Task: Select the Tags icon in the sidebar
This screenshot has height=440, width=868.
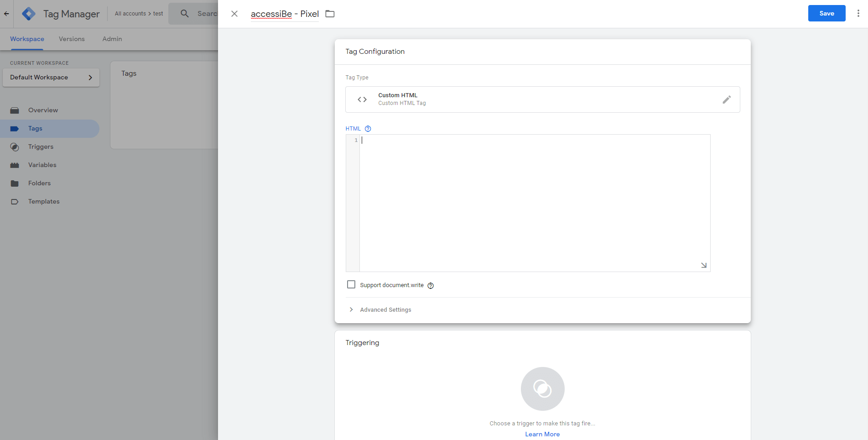Action: pos(14,128)
